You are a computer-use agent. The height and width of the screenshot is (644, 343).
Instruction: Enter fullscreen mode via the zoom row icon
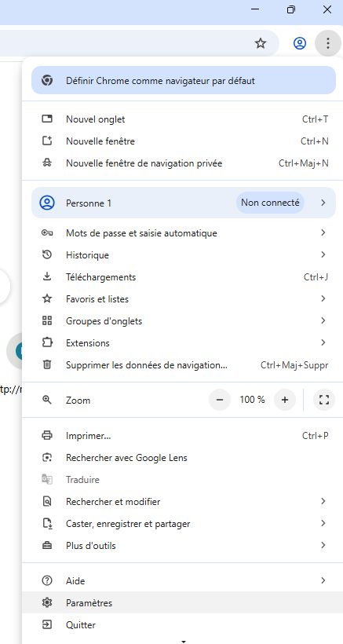point(324,400)
